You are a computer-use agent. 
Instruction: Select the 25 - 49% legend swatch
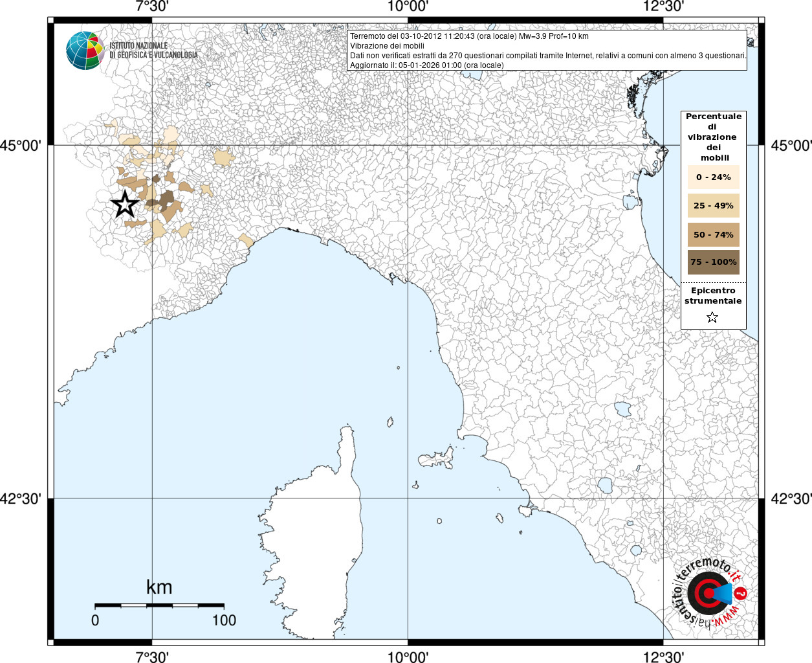(713, 205)
